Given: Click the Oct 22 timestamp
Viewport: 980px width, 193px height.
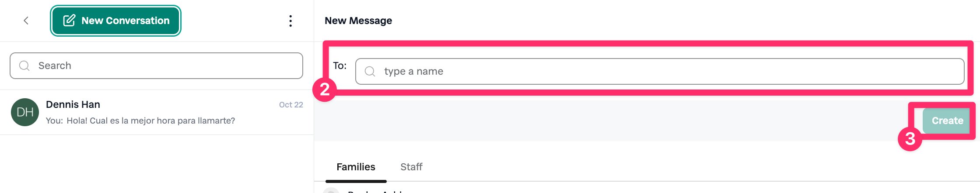Looking at the screenshot, I should 291,105.
